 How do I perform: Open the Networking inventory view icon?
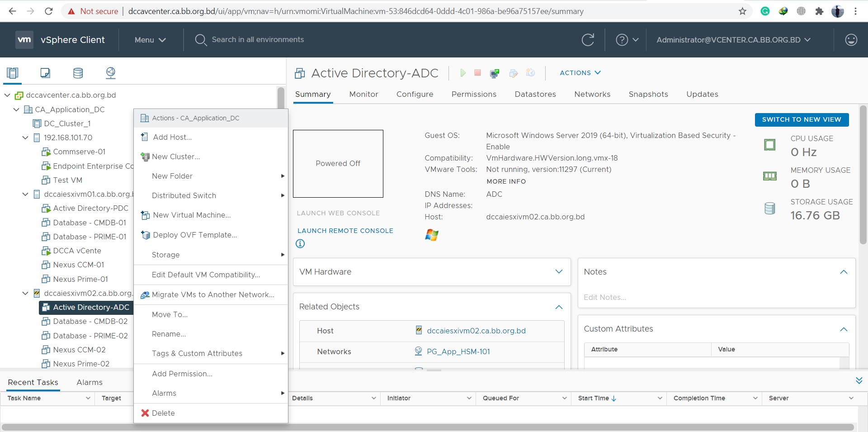(110, 73)
